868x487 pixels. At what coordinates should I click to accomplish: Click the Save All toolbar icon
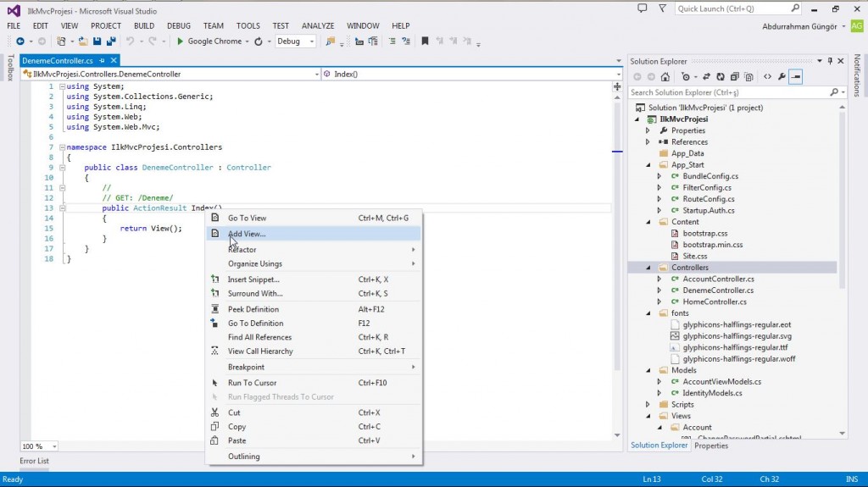tap(111, 41)
